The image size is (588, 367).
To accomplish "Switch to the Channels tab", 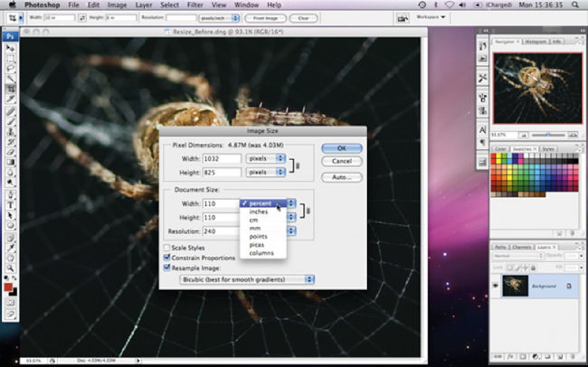I will pyautogui.click(x=522, y=247).
